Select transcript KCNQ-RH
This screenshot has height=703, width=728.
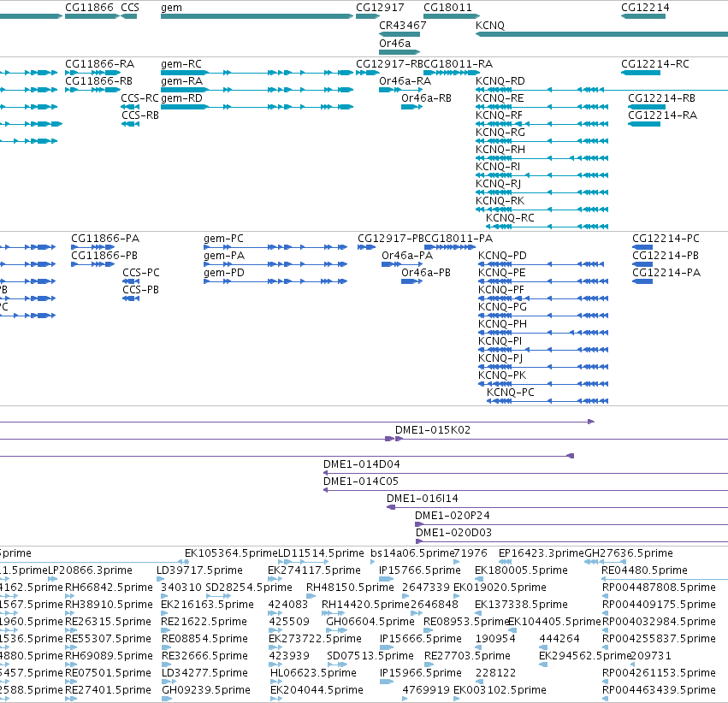coord(500,150)
